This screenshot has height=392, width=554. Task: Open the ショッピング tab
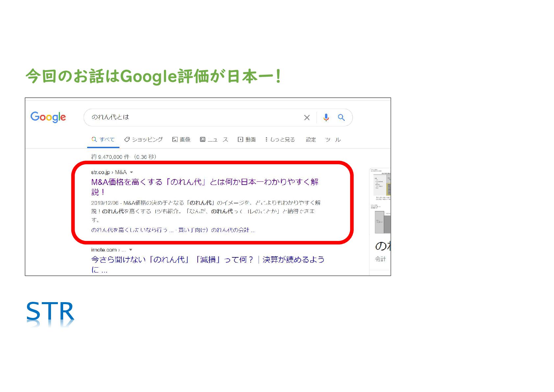[143, 140]
